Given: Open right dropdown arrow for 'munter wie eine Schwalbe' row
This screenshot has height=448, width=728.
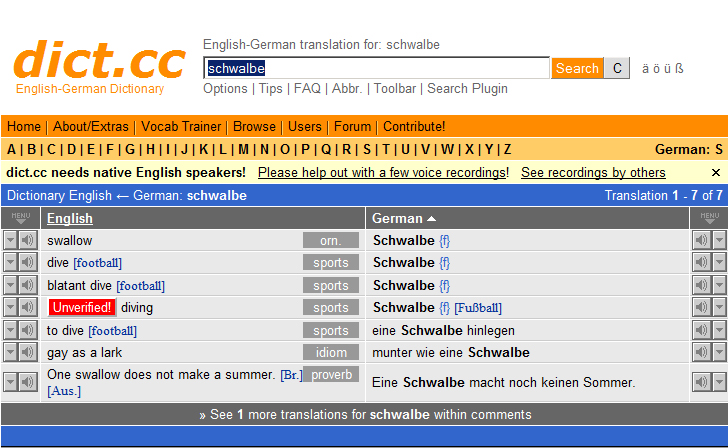Looking at the screenshot, I should [719, 352].
